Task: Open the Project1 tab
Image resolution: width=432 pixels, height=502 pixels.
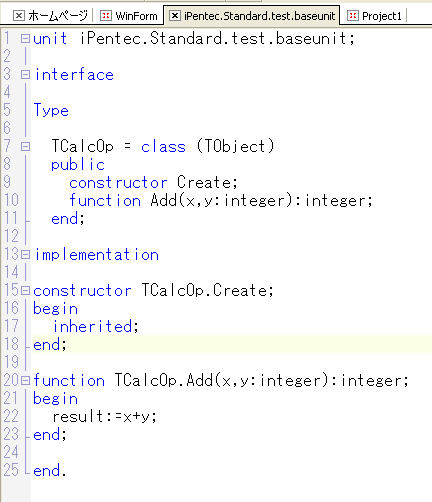Action: pyautogui.click(x=375, y=16)
